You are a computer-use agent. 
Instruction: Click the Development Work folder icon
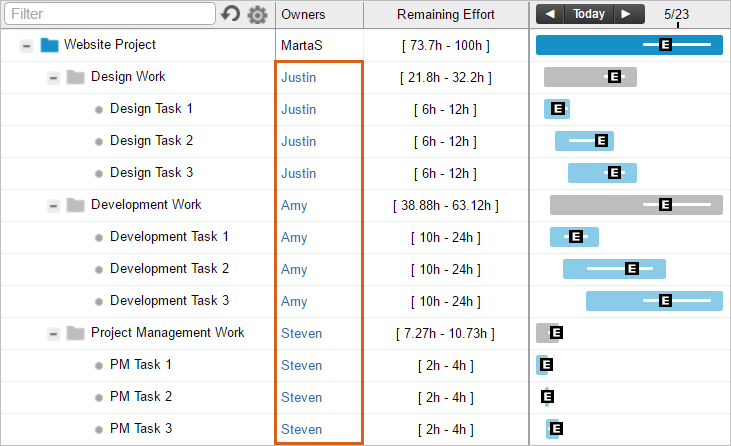coord(76,205)
